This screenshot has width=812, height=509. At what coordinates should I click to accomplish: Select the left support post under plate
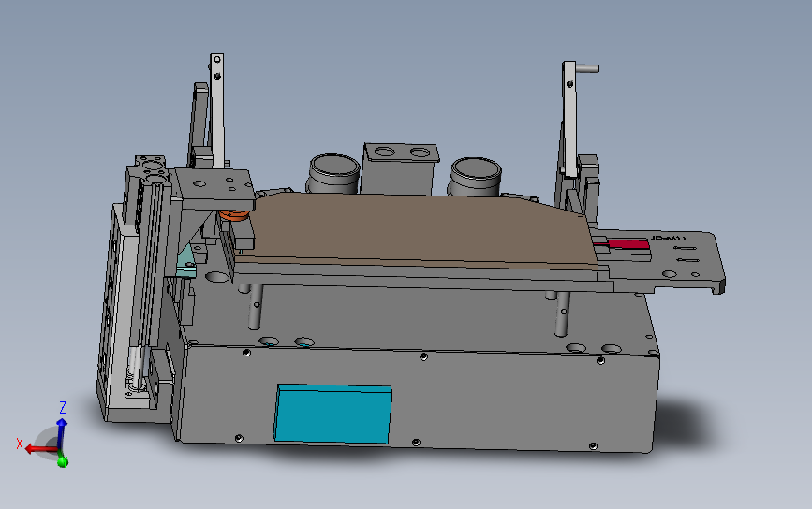pos(254,306)
